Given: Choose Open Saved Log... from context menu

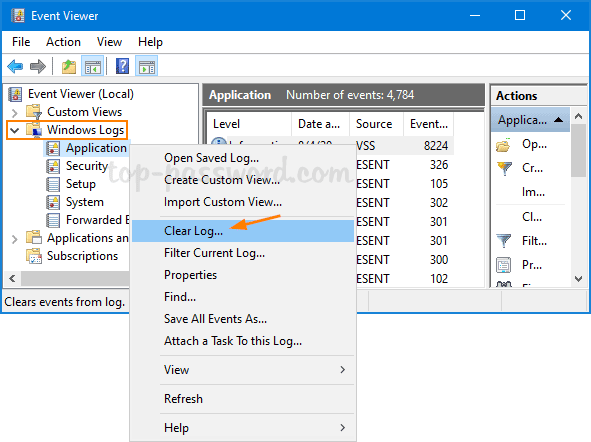Looking at the screenshot, I should (x=243, y=158).
